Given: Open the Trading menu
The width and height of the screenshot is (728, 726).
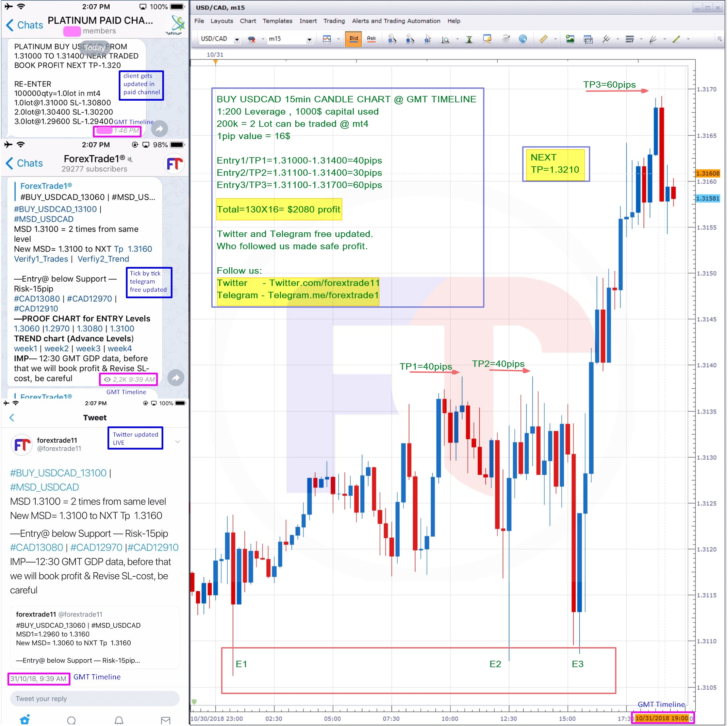Looking at the screenshot, I should tap(334, 21).
